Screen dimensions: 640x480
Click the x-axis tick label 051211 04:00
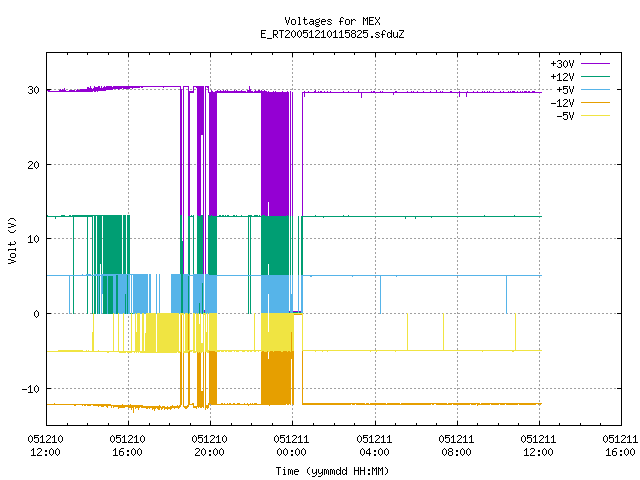[374, 446]
